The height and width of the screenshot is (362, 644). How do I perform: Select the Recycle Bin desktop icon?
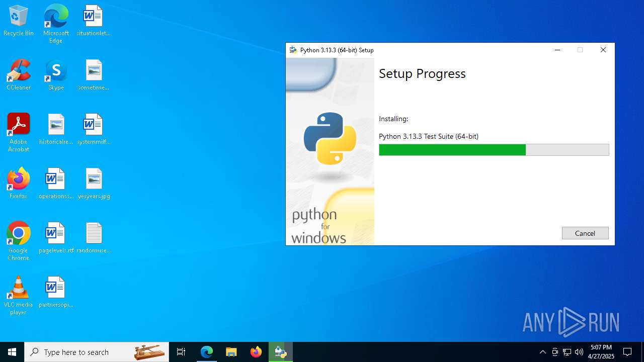pos(19,21)
